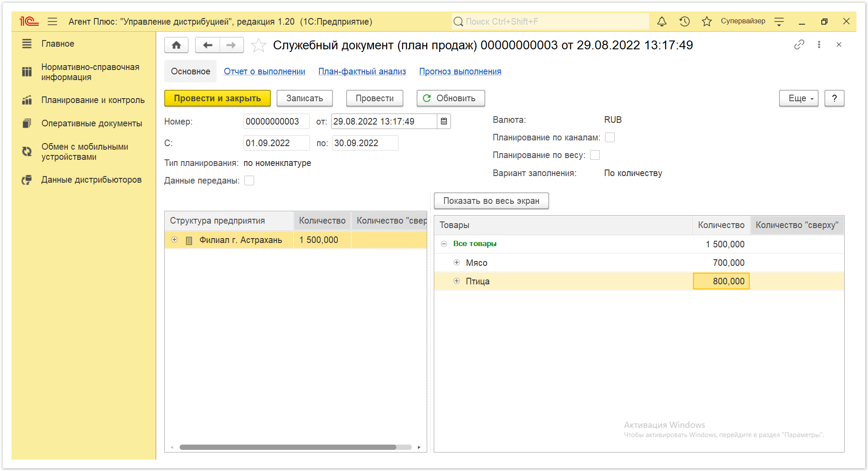Click the building icon of Филиал г. Астрахань
This screenshot has height=471, width=868.
point(189,240)
